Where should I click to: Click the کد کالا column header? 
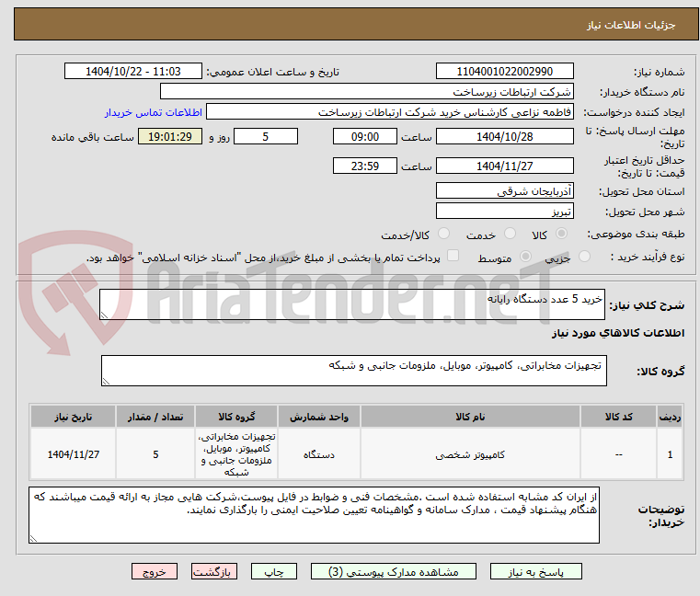point(618,417)
